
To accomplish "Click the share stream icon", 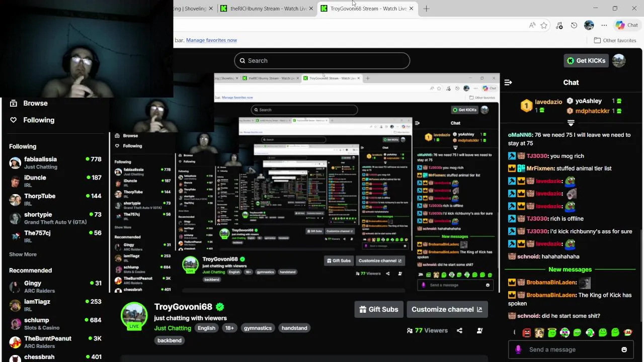I will point(459,330).
